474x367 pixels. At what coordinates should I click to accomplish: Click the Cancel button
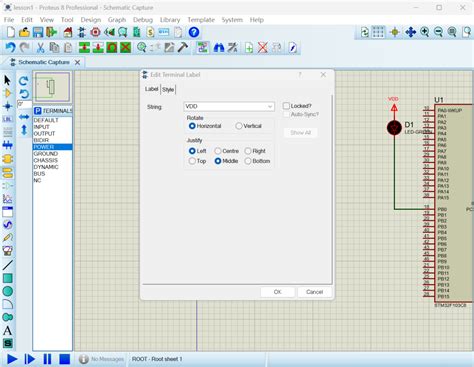click(x=314, y=292)
